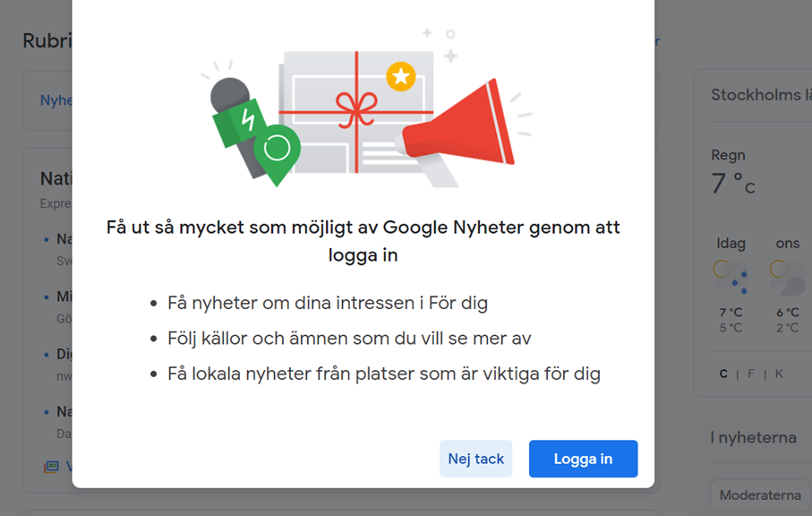Open the Nyheter tab link behind dialog
Screen dimensions: 812x516
[x=56, y=100]
